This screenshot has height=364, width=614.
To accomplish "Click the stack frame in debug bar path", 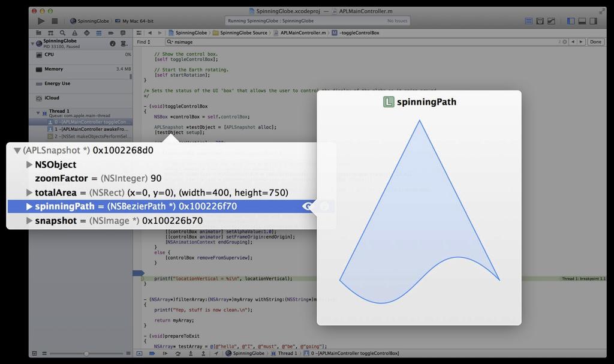I will point(351,353).
